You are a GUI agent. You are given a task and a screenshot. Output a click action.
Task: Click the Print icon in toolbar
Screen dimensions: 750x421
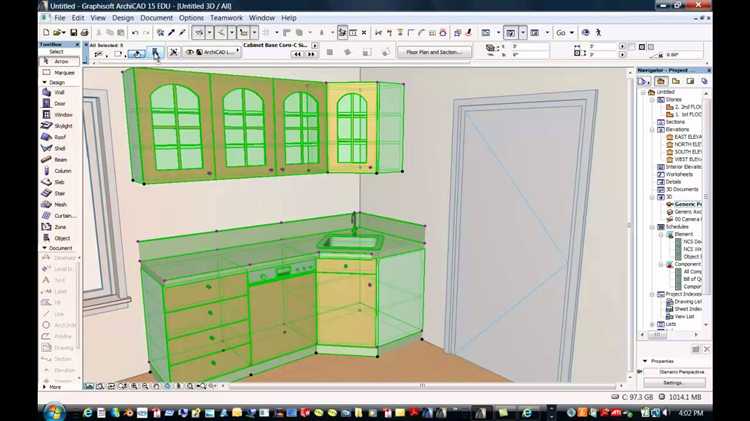(x=85, y=33)
